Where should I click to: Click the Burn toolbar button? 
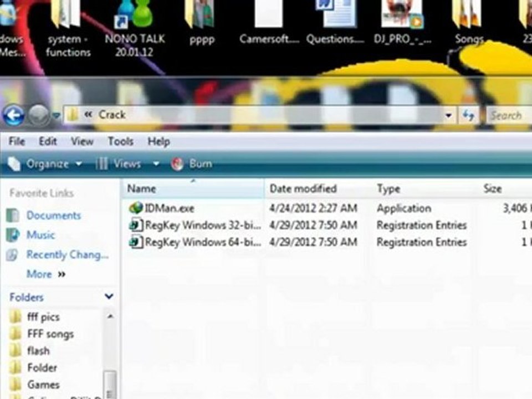click(192, 164)
